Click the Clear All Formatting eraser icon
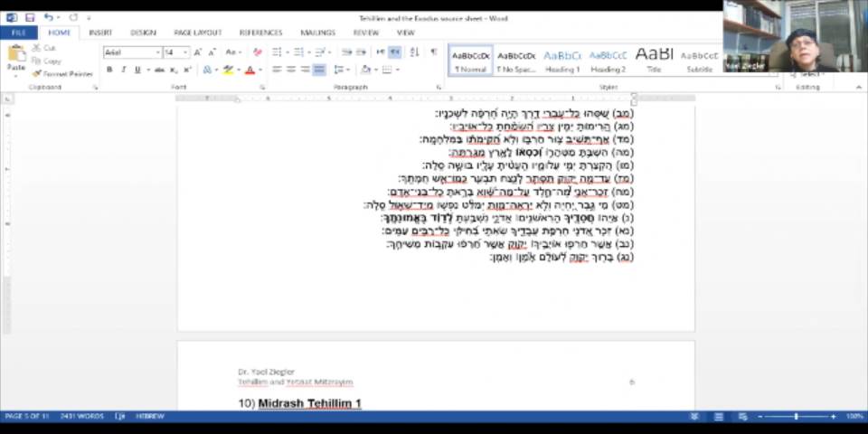The image size is (868, 434). (258, 52)
